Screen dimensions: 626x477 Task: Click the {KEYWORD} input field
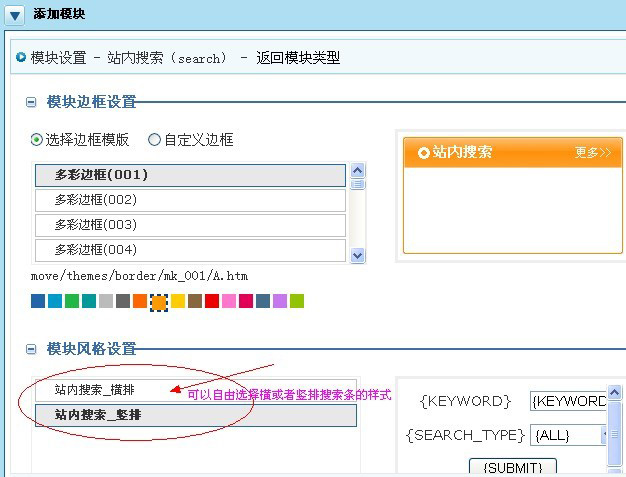(x=569, y=401)
